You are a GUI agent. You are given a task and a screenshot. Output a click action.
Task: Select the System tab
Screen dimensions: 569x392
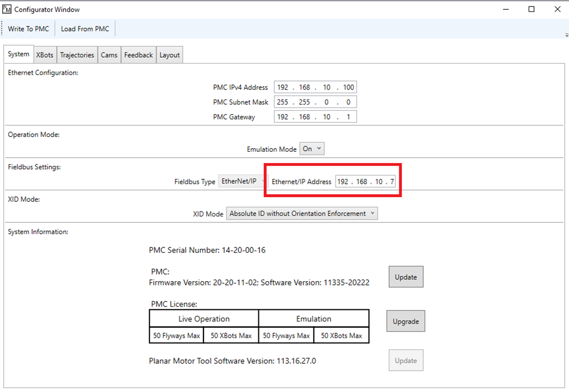click(18, 54)
